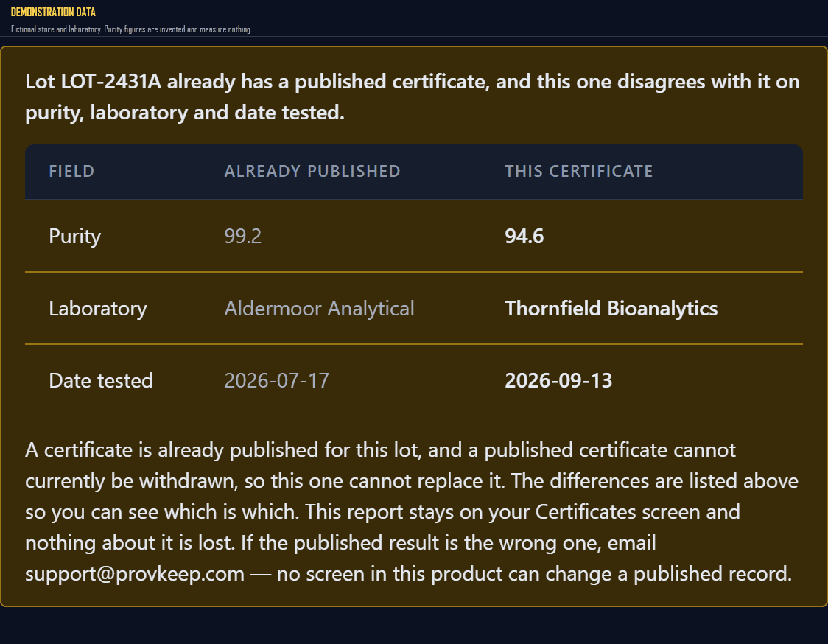Select the Purity row label
The width and height of the screenshot is (828, 644).
(x=74, y=236)
